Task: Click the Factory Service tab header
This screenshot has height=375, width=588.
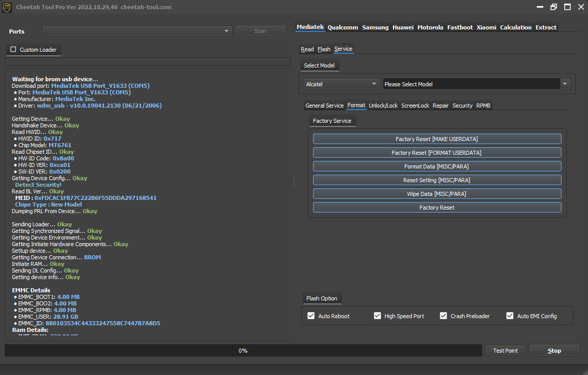Action: coord(332,121)
